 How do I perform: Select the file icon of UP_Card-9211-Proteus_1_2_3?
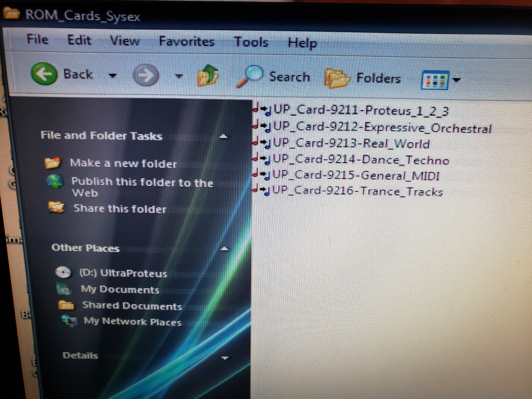click(262, 109)
